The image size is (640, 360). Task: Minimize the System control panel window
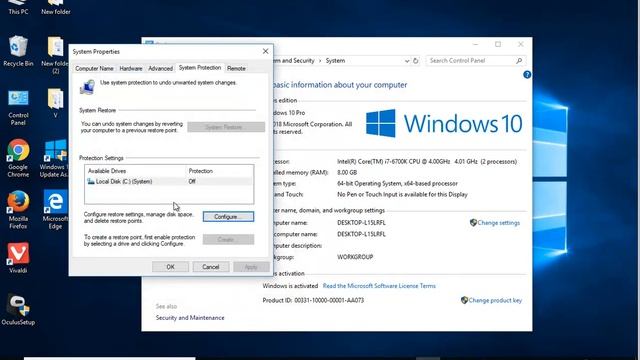click(x=475, y=44)
